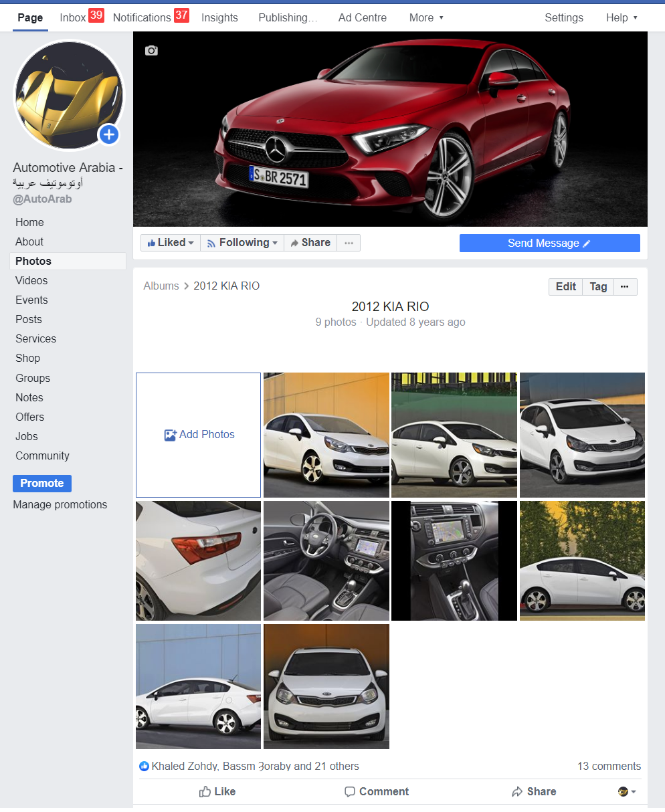Open the Inbox tab
665x812 pixels.
point(81,17)
